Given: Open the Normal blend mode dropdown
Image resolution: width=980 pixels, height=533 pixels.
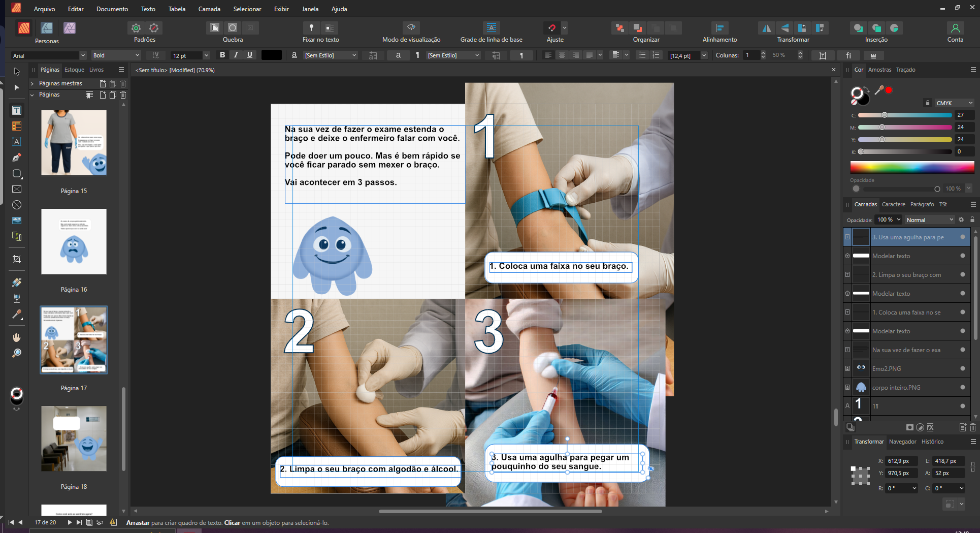Looking at the screenshot, I should (x=929, y=220).
